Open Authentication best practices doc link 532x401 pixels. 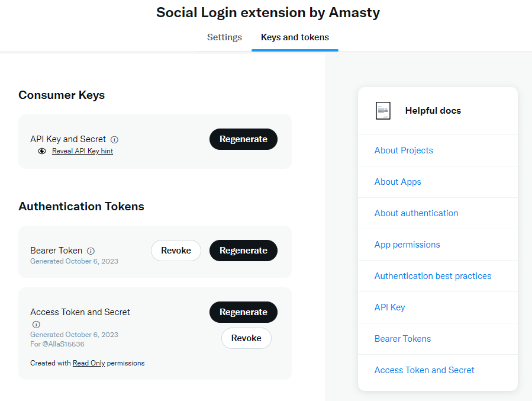click(433, 276)
